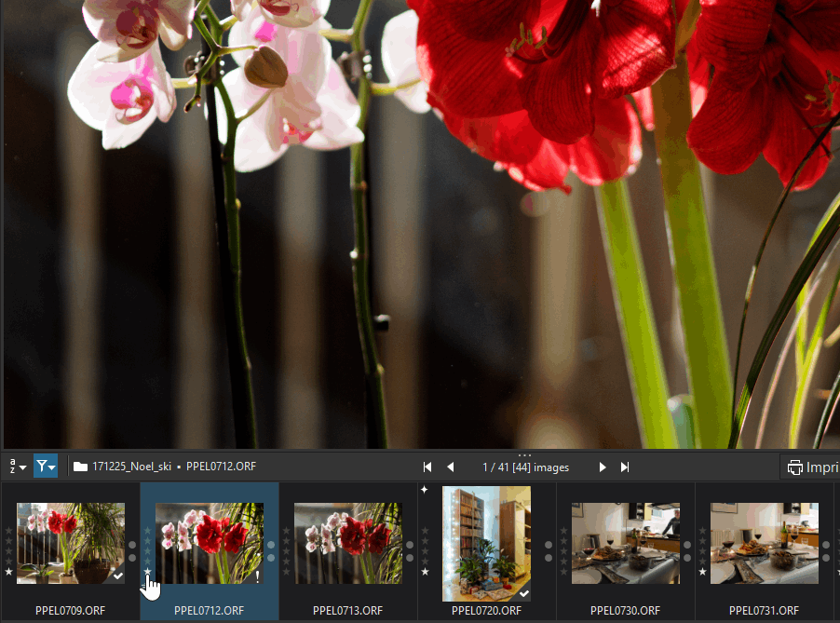Select the PPEL0731.ORF thumbnail
The image size is (840, 623).
pos(765,543)
